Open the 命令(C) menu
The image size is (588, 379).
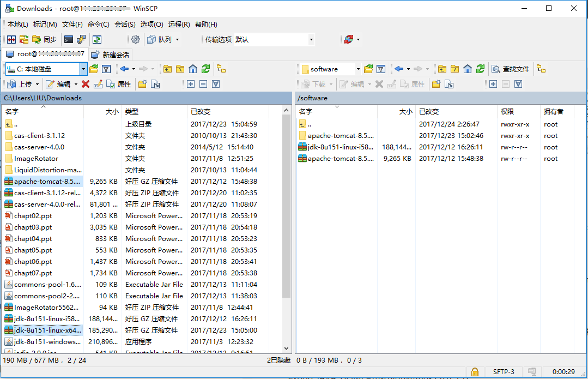point(98,25)
